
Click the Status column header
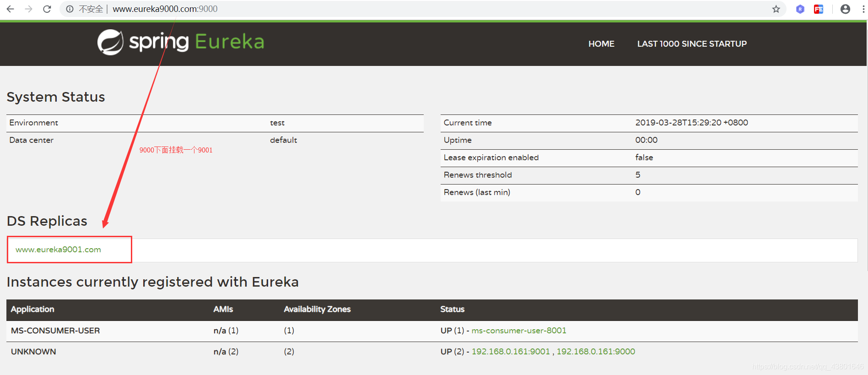[x=452, y=310]
